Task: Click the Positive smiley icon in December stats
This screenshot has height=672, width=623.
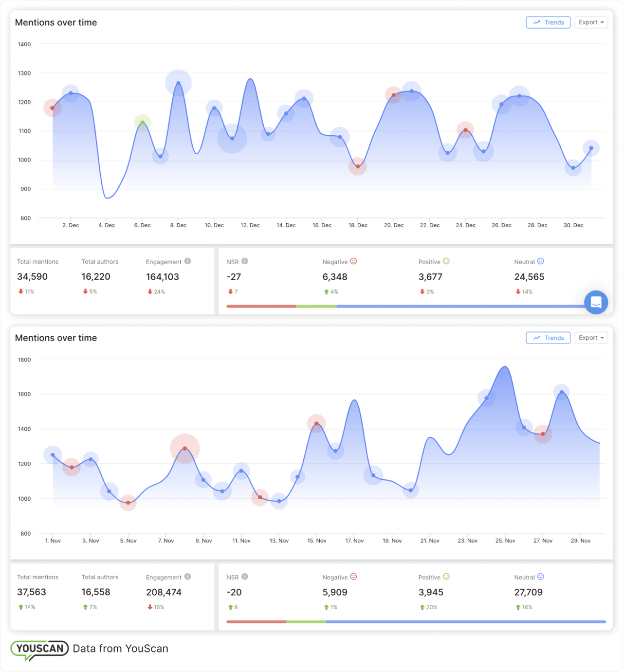Action: point(446,261)
